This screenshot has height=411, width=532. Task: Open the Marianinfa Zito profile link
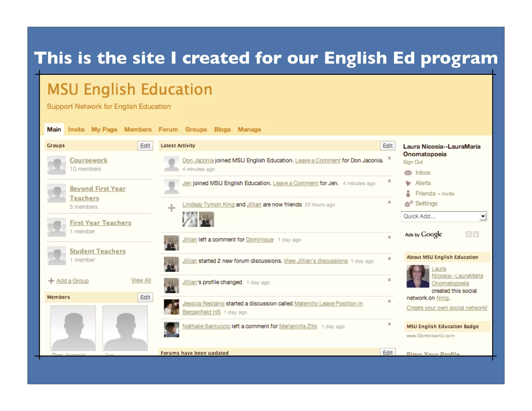[x=298, y=326]
